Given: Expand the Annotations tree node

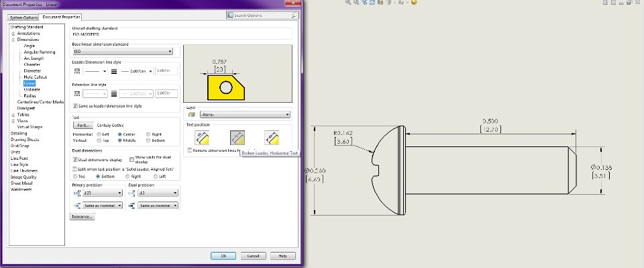Looking at the screenshot, I should 13,34.
